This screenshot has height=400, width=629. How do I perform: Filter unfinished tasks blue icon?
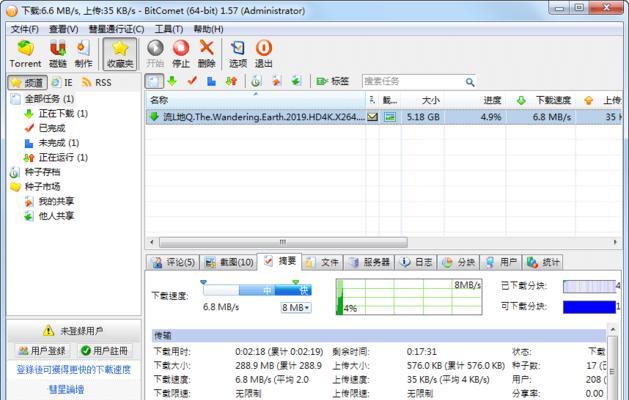pyautogui.click(x=211, y=81)
